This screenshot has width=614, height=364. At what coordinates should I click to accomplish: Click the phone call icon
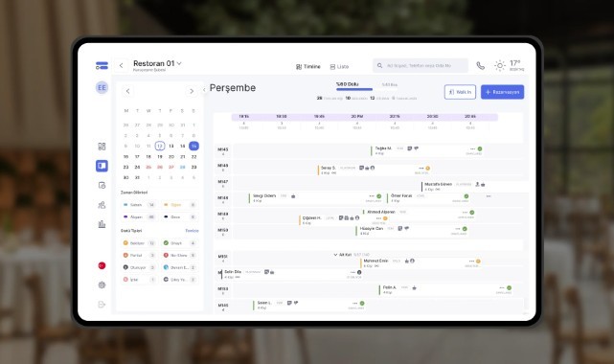(480, 66)
